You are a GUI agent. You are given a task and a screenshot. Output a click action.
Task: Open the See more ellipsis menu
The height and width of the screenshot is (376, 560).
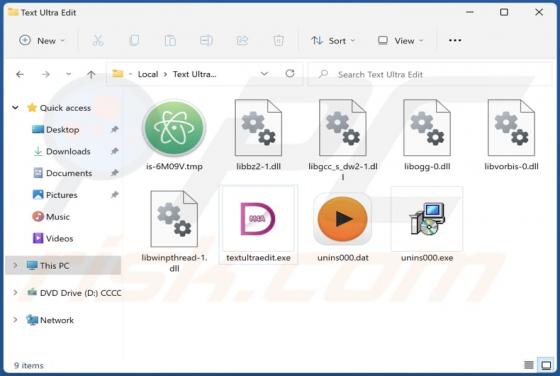[455, 40]
